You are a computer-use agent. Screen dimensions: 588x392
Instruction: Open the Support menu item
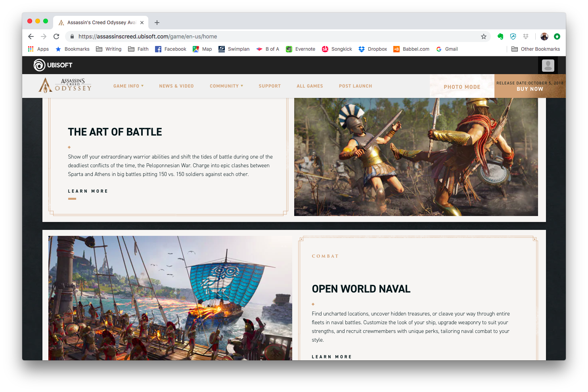click(270, 86)
